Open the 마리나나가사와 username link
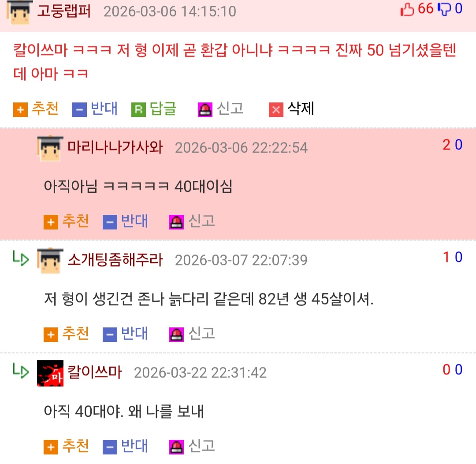The height and width of the screenshot is (464, 476). (x=115, y=147)
